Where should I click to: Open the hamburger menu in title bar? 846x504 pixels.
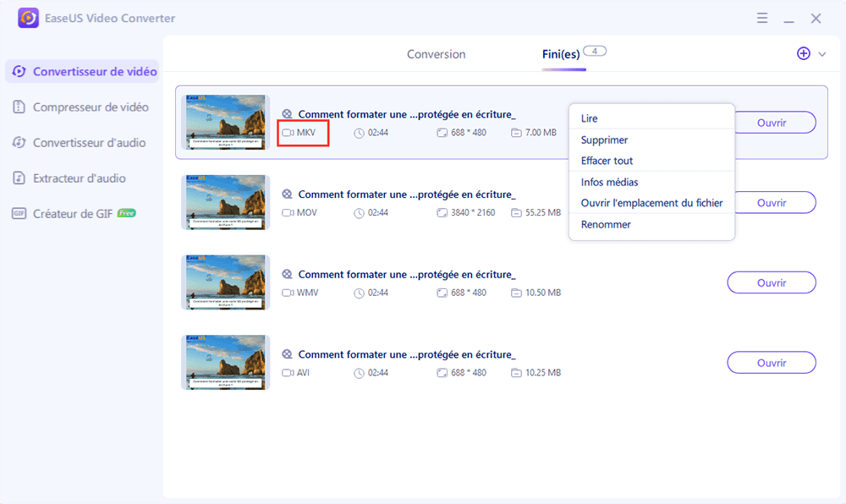coord(761,18)
